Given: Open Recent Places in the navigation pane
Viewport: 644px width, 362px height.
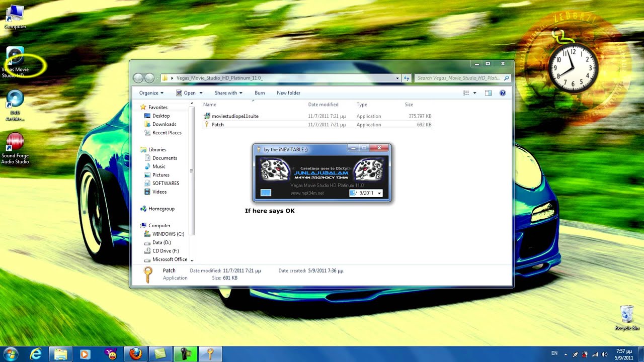Looking at the screenshot, I should pyautogui.click(x=167, y=133).
